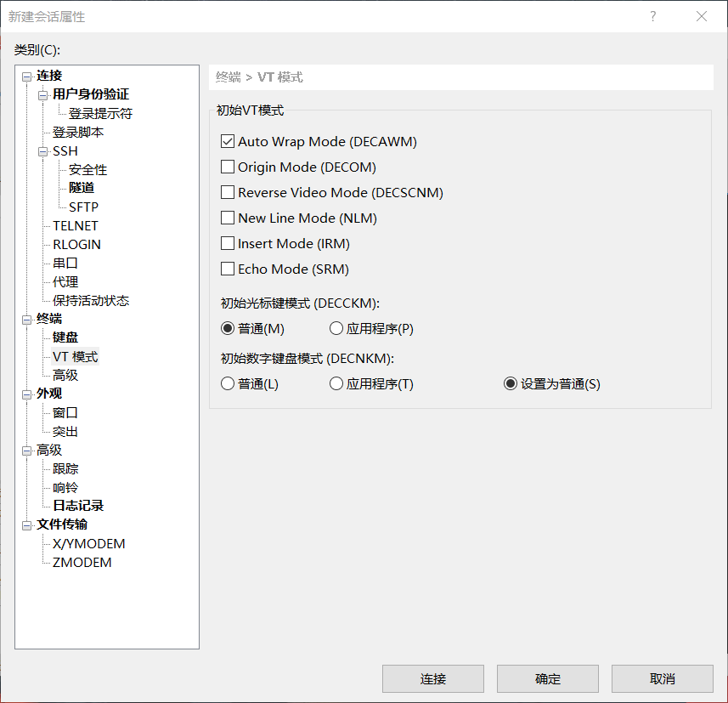This screenshot has width=728, height=703.
Task: Collapse the 文件传输 tree node
Action: pos(27,525)
